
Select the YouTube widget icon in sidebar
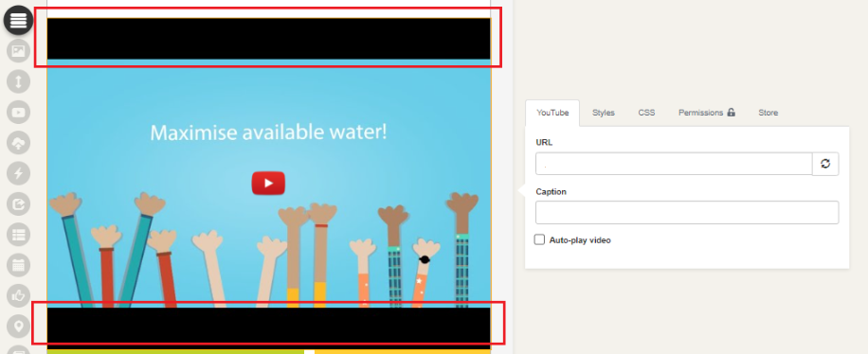pyautogui.click(x=18, y=113)
